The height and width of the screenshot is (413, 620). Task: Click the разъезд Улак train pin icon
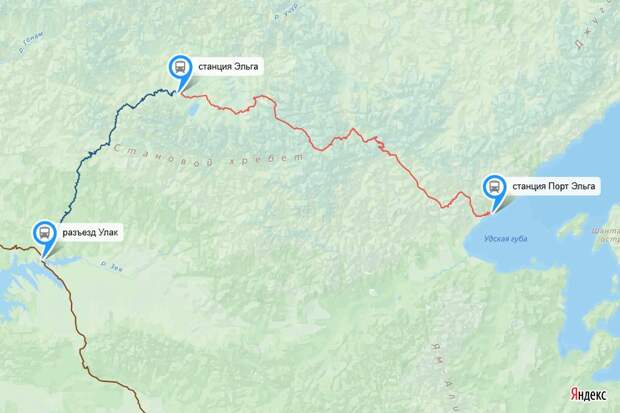(45, 233)
